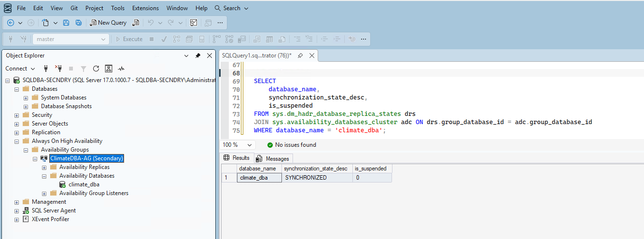Click the Navigate Backward arrow icon
The width and height of the screenshot is (644, 239).
[x=11, y=22]
